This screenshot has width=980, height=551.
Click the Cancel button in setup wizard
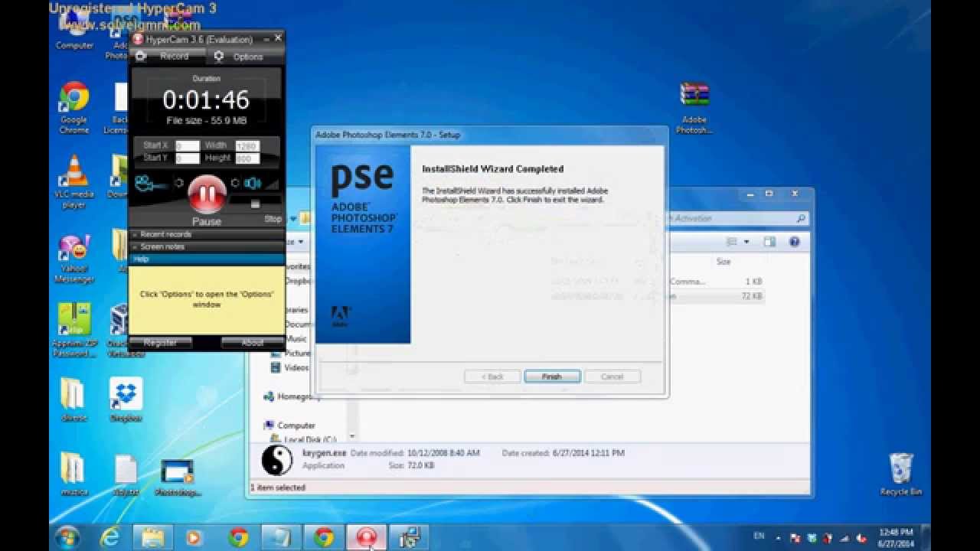click(x=612, y=377)
